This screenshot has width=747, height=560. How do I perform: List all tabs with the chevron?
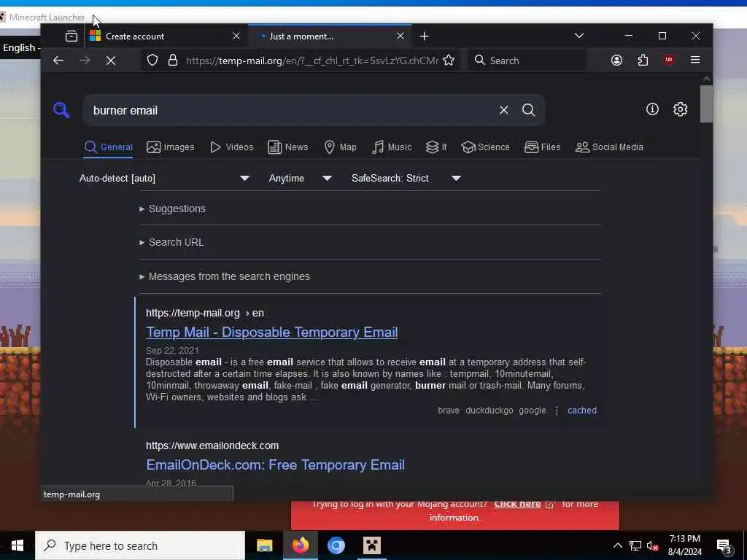coord(578,36)
